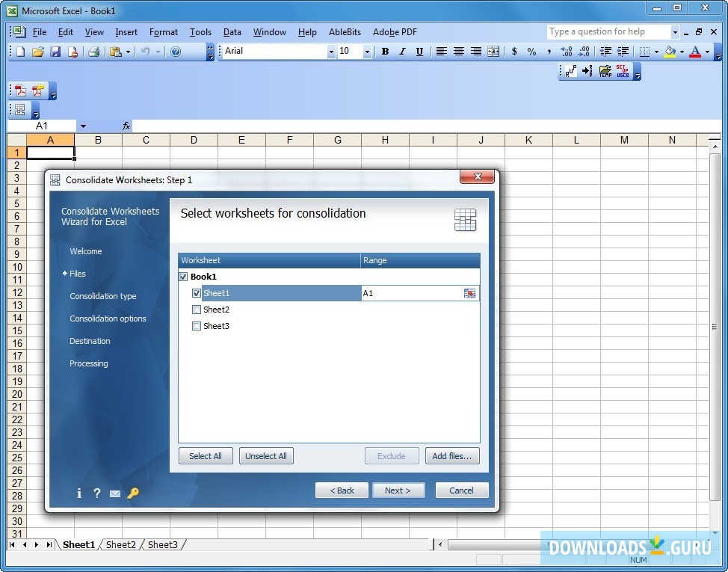Click the Merge and Center icon
The height and width of the screenshot is (572, 728).
tap(493, 52)
